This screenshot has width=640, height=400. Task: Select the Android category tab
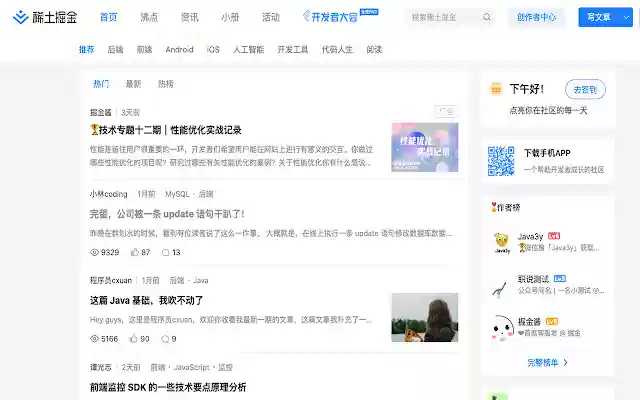coord(179,49)
